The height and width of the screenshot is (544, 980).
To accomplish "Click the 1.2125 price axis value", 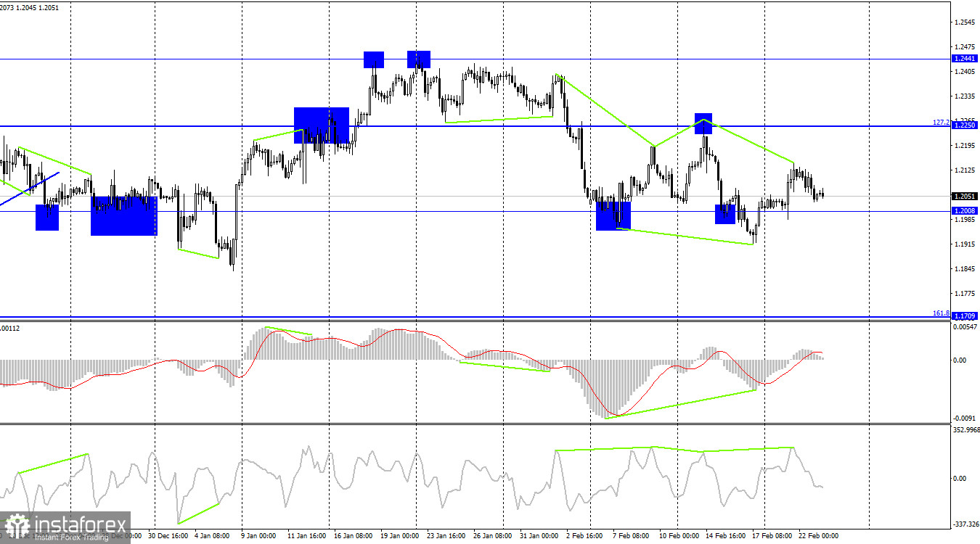I will click(966, 170).
